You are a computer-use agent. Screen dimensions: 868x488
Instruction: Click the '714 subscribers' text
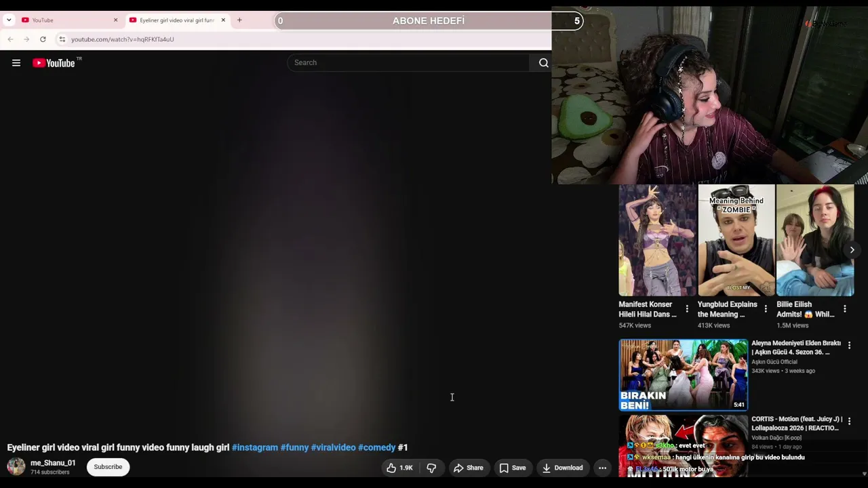[50, 472]
